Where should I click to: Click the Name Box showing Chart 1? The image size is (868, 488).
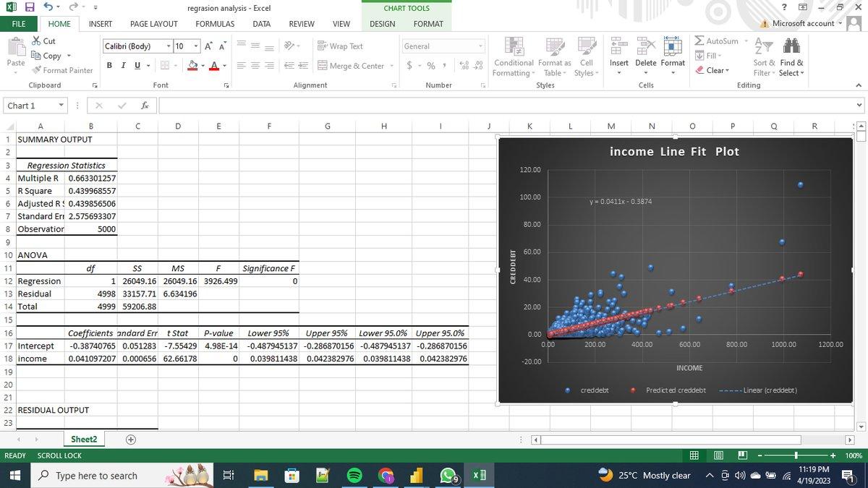36,106
